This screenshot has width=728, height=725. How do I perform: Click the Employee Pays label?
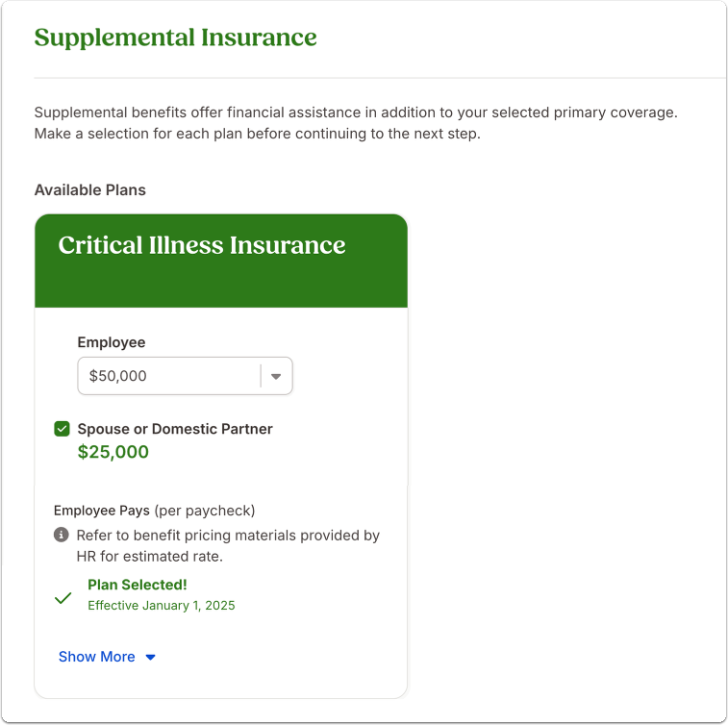click(x=102, y=511)
